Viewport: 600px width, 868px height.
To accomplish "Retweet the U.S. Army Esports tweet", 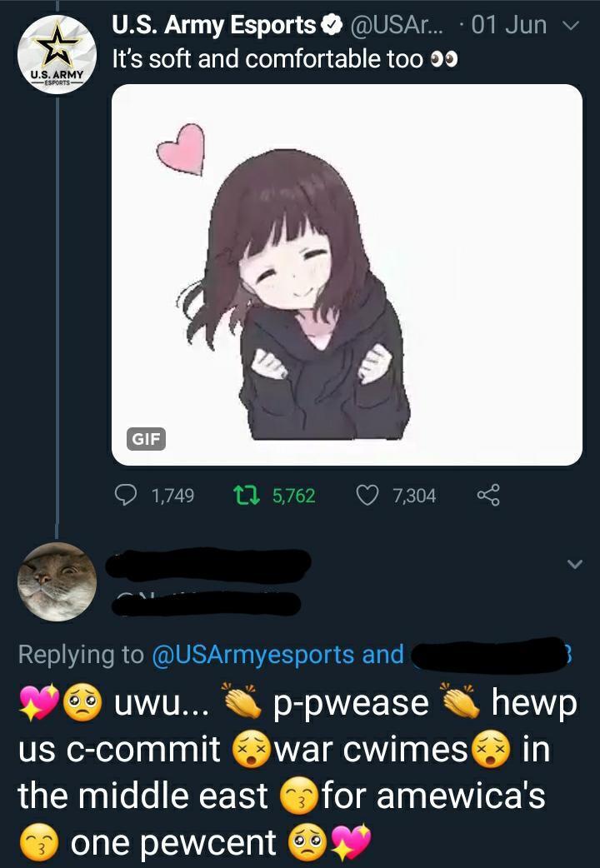I will tap(246, 495).
